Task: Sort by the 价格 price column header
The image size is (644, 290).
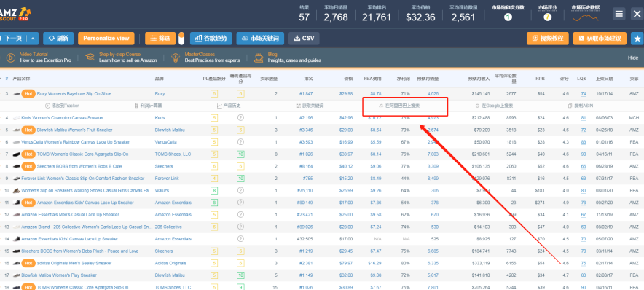Action: (348, 78)
